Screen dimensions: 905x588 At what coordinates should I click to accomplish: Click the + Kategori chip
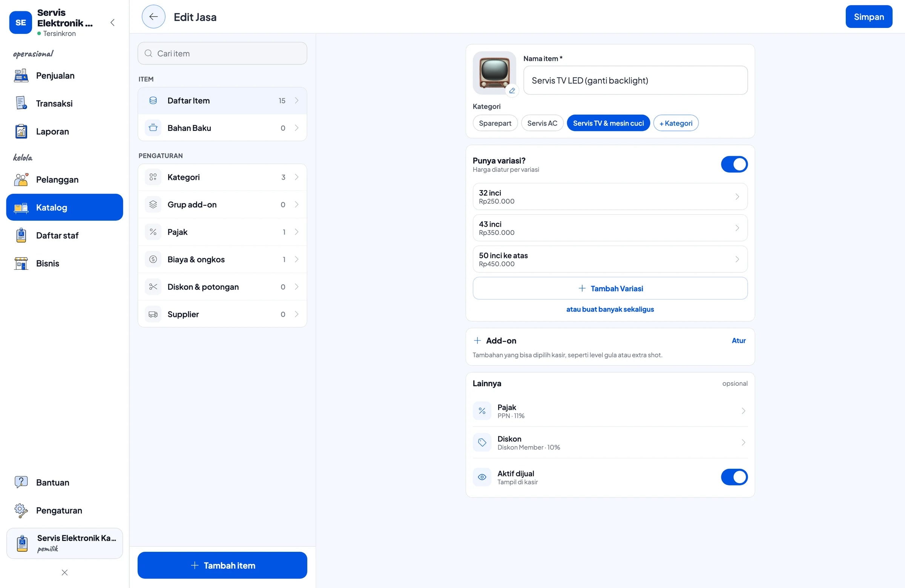coord(676,123)
